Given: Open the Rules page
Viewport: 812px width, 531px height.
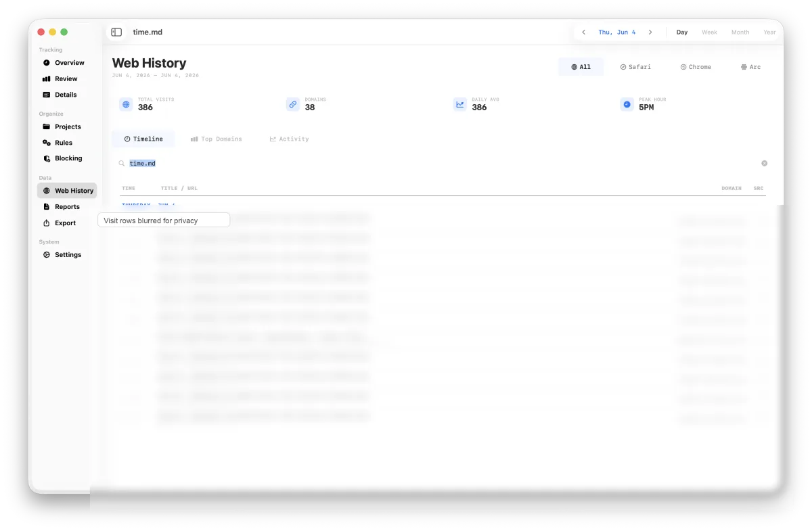Looking at the screenshot, I should point(66,143).
